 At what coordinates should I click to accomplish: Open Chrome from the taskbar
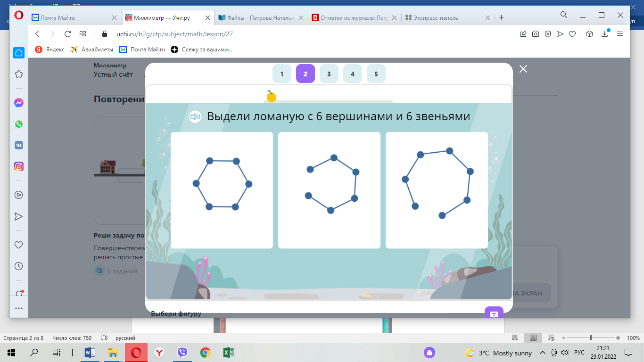coord(205,353)
